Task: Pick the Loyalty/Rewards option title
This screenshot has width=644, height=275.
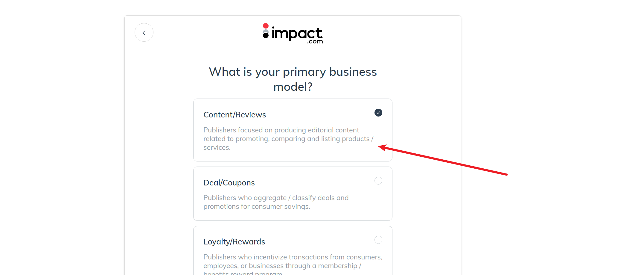Action: (234, 242)
